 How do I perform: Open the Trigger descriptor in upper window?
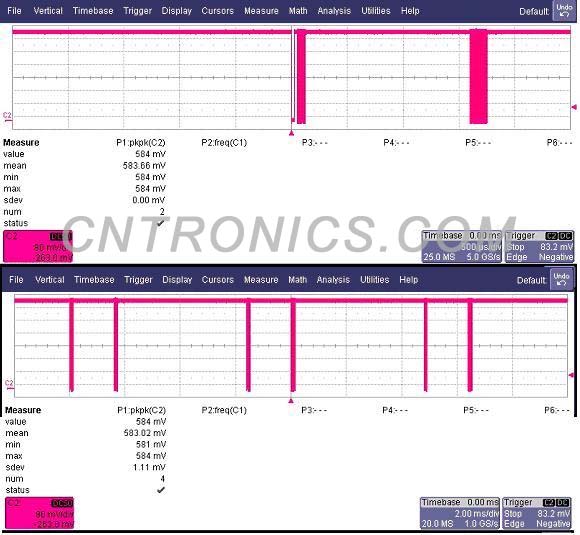point(539,246)
